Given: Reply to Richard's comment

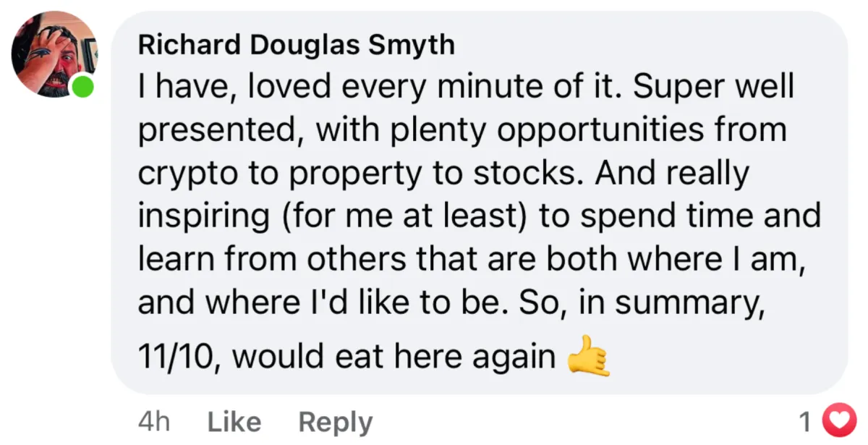Looking at the screenshot, I should coord(336,422).
